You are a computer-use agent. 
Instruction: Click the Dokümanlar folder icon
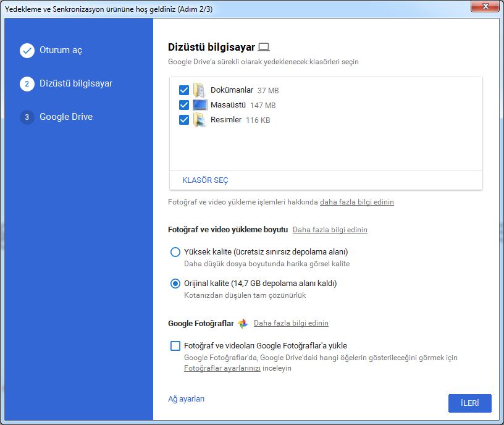tap(199, 90)
